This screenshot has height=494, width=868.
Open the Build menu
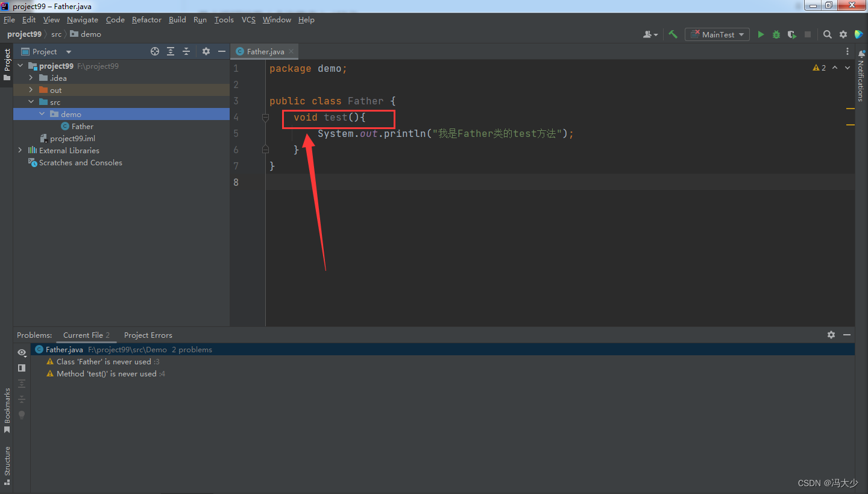[x=177, y=20]
